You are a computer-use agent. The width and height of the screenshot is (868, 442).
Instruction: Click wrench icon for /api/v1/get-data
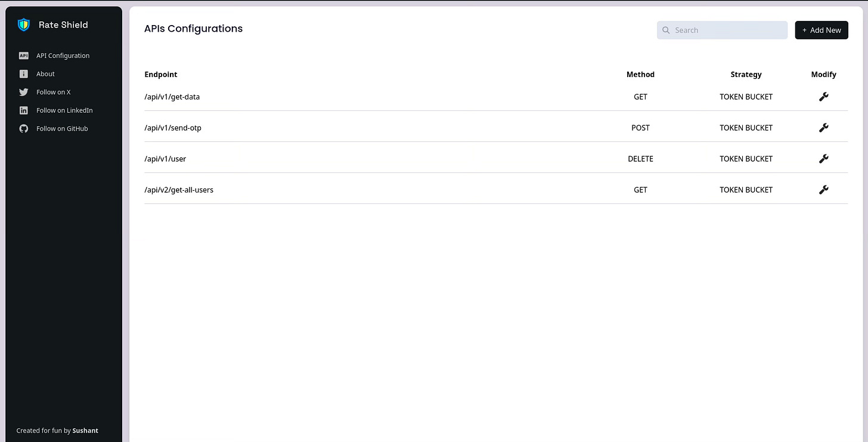point(824,97)
